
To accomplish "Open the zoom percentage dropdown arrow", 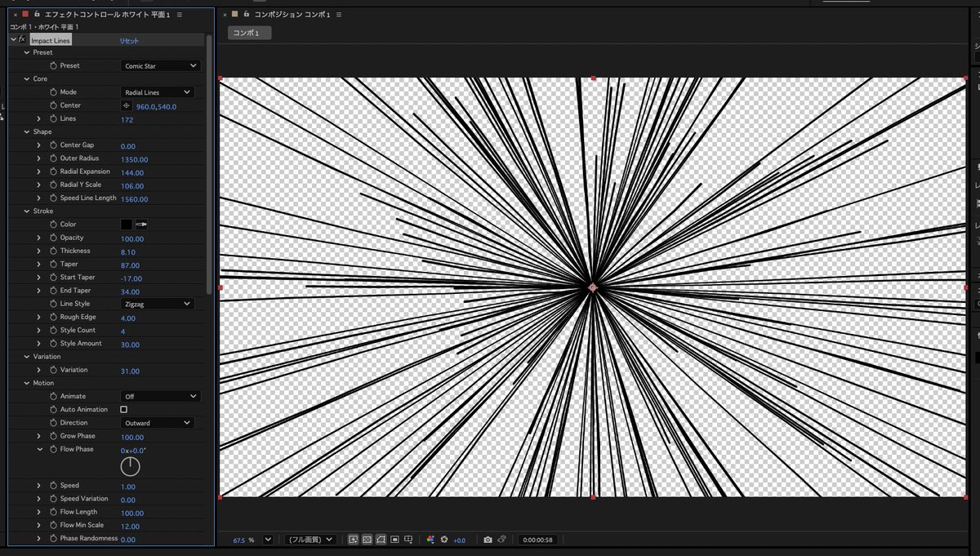I will [x=268, y=540].
